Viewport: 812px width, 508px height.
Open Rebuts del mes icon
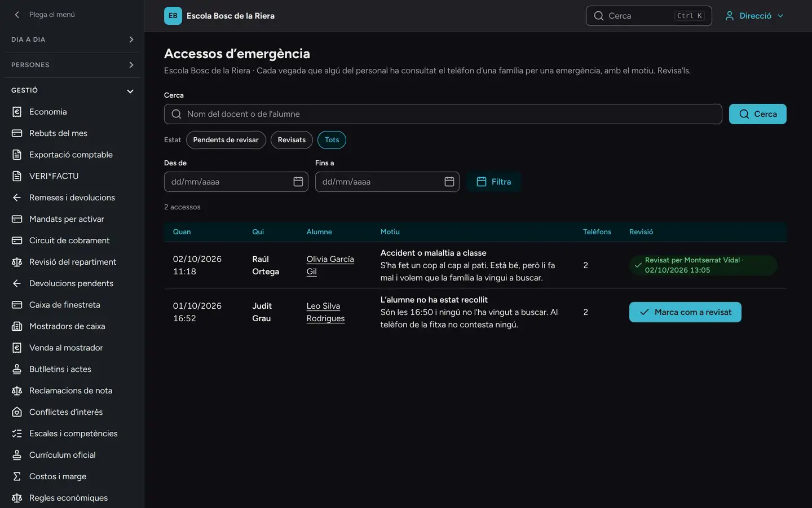tap(17, 133)
